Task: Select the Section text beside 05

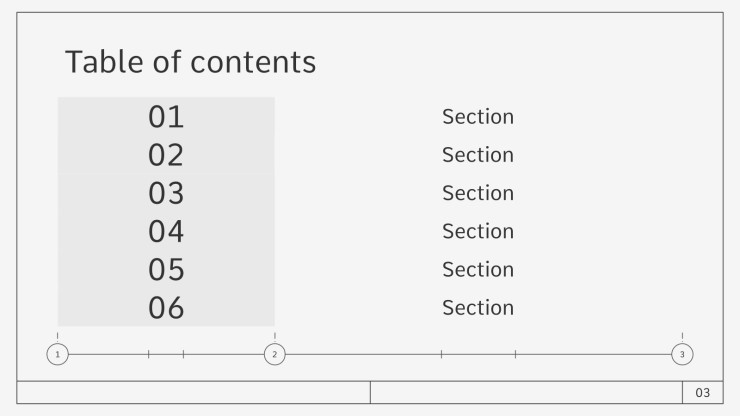Action: pyautogui.click(x=478, y=270)
